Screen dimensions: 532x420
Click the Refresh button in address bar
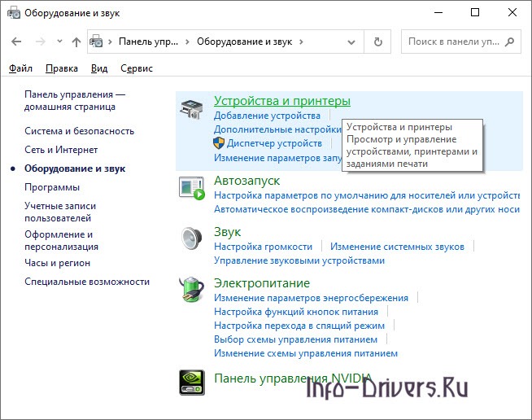[377, 42]
